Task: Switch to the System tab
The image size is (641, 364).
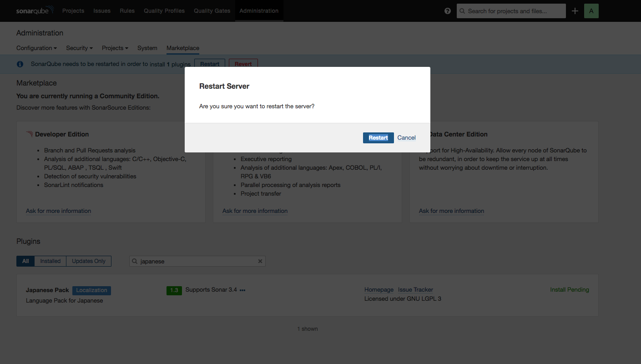Action: (147, 48)
